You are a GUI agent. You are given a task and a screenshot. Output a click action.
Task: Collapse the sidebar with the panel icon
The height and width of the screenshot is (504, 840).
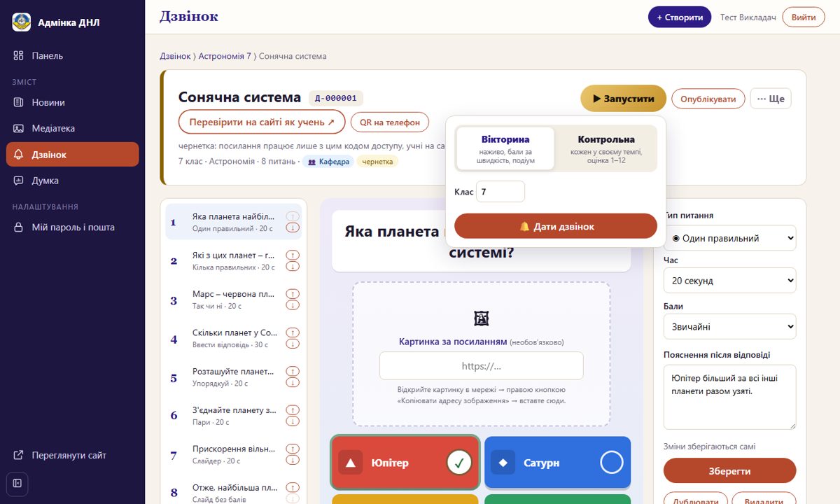tap(17, 484)
